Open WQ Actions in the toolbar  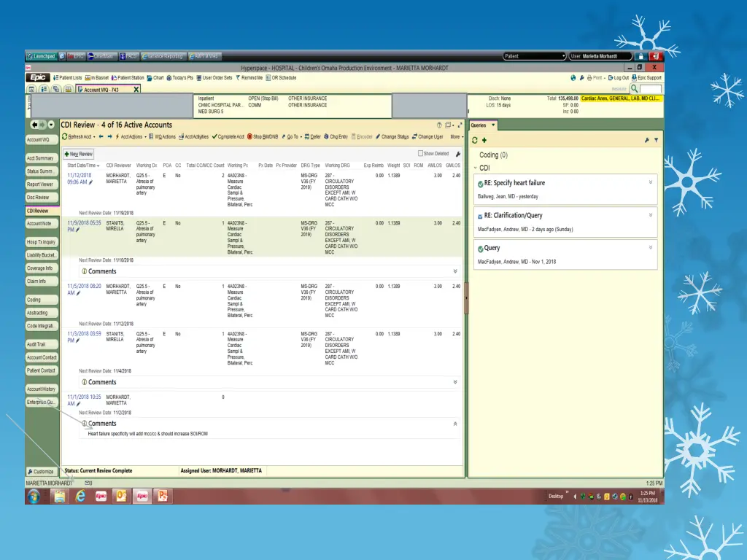tap(162, 136)
